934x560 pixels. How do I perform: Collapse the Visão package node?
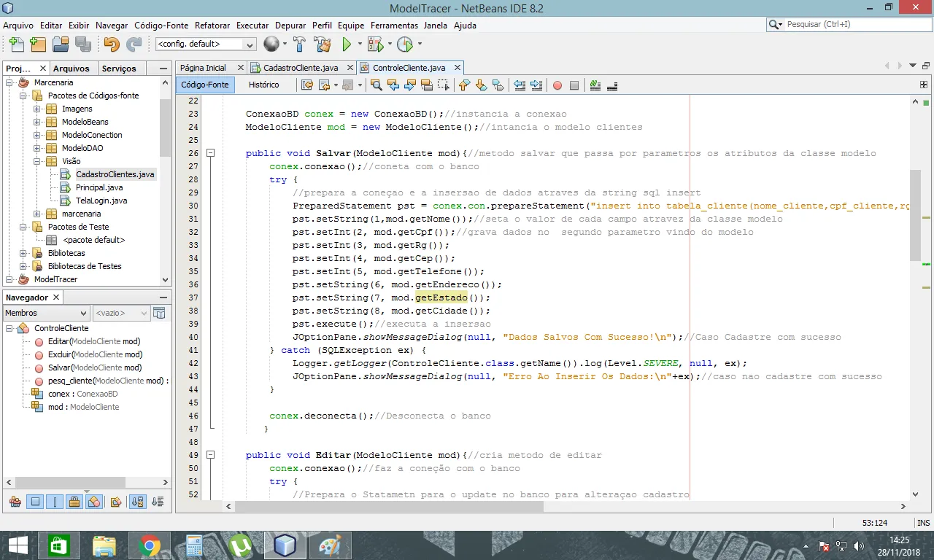37,161
